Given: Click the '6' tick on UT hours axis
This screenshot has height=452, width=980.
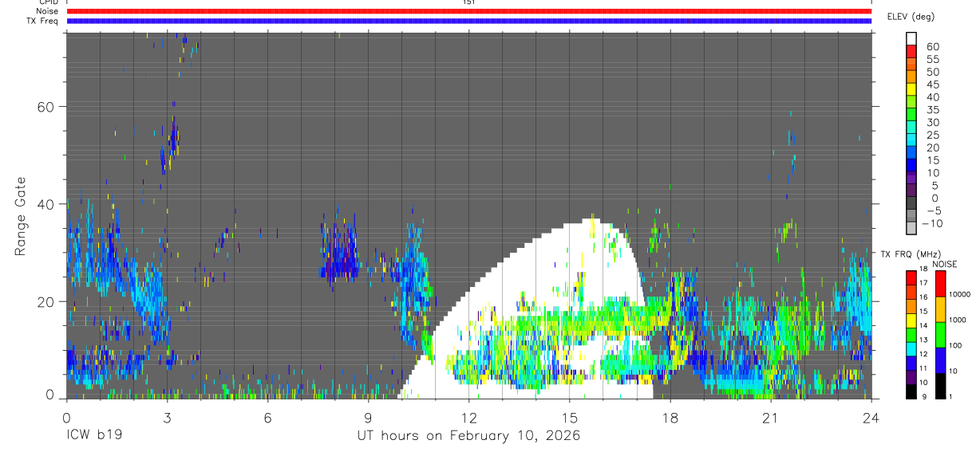Looking at the screenshot, I should tap(267, 417).
